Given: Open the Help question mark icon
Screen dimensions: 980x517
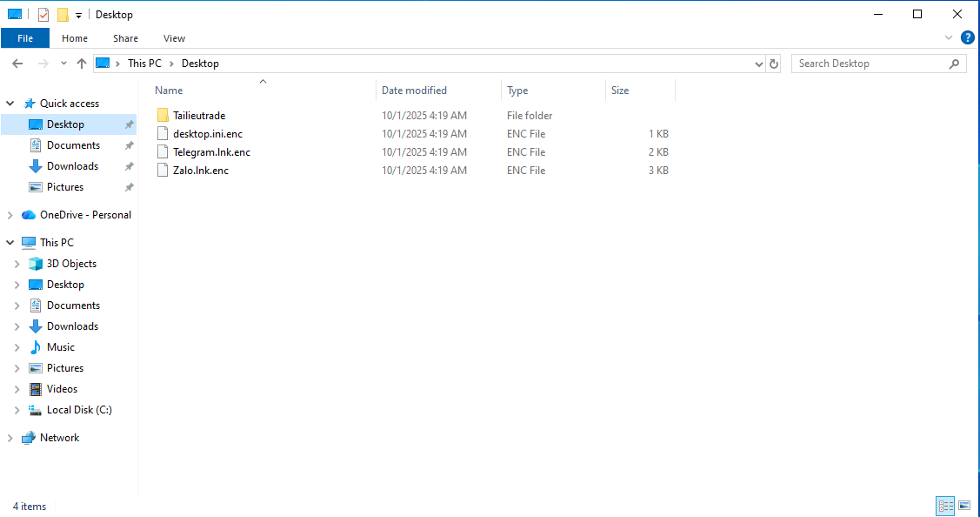Looking at the screenshot, I should [967, 38].
